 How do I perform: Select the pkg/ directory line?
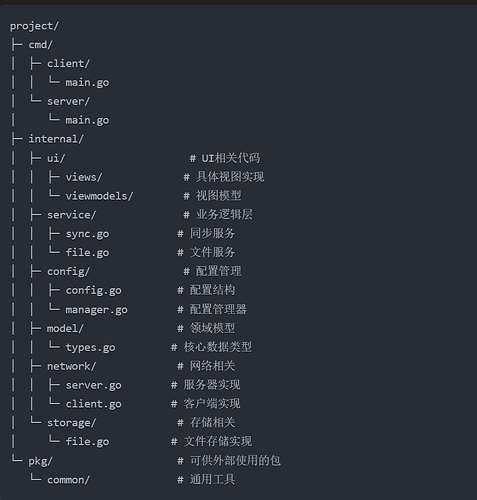[40, 461]
